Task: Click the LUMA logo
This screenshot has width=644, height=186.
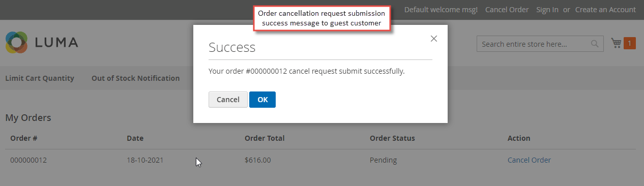Action: [x=42, y=43]
